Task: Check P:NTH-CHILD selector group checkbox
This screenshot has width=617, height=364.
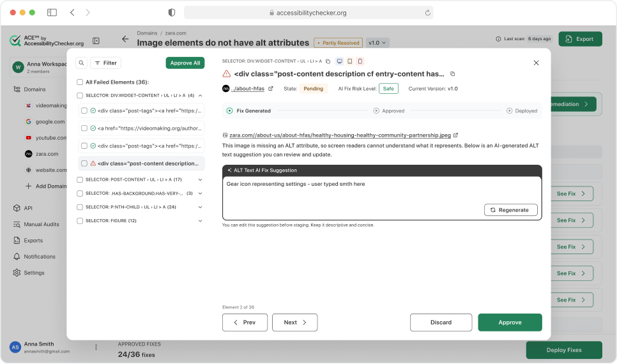Action: 80,208
